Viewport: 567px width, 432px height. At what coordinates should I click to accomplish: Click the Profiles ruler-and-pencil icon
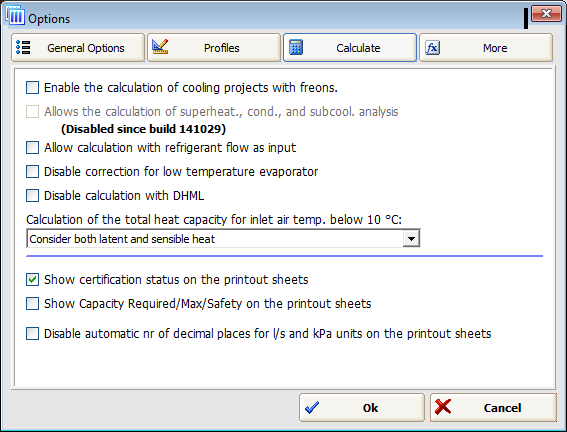(160, 47)
